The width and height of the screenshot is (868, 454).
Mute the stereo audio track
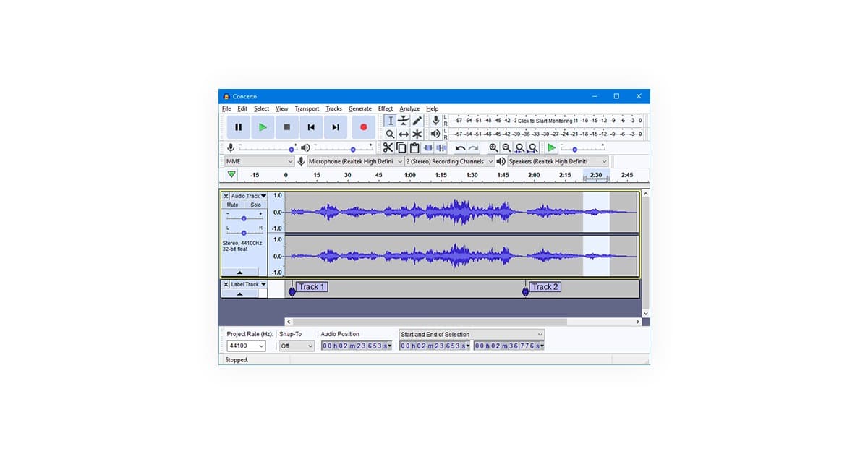click(234, 205)
